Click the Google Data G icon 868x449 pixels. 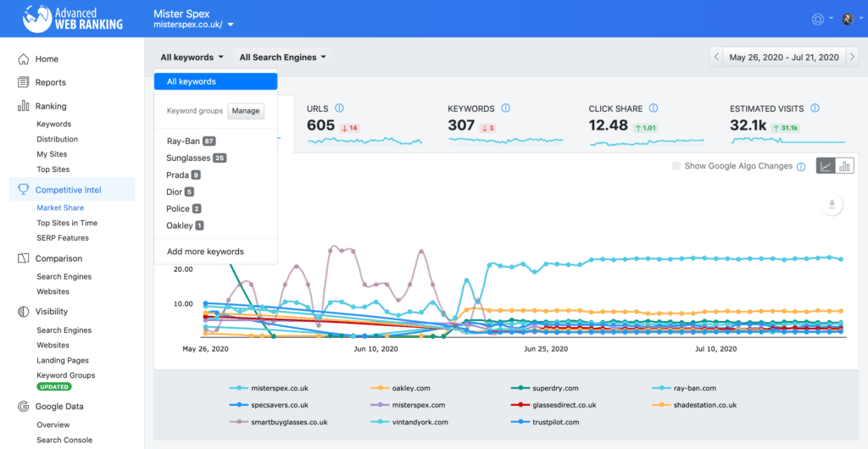coord(23,407)
